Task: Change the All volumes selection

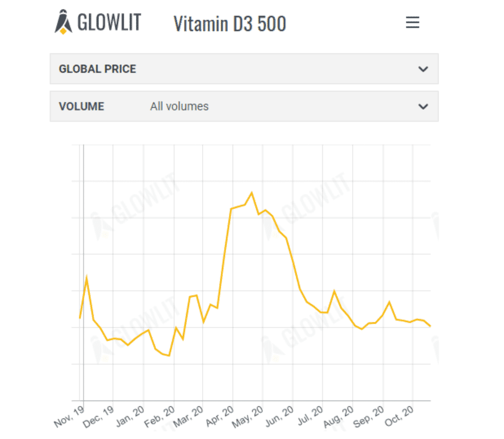Action: click(x=179, y=106)
